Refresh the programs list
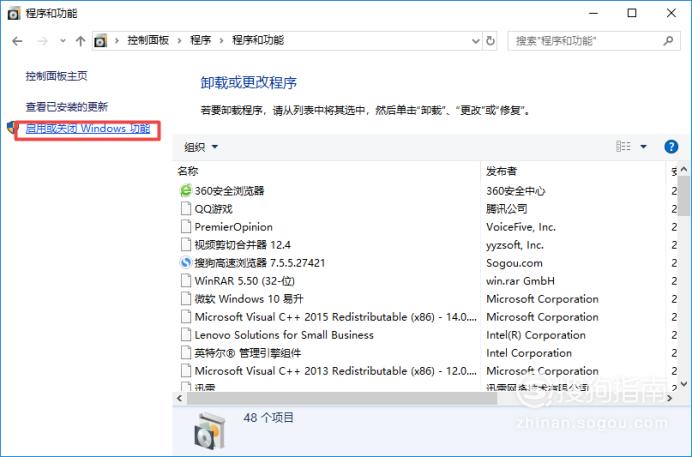Image resolution: width=692 pixels, height=457 pixels. (490, 41)
